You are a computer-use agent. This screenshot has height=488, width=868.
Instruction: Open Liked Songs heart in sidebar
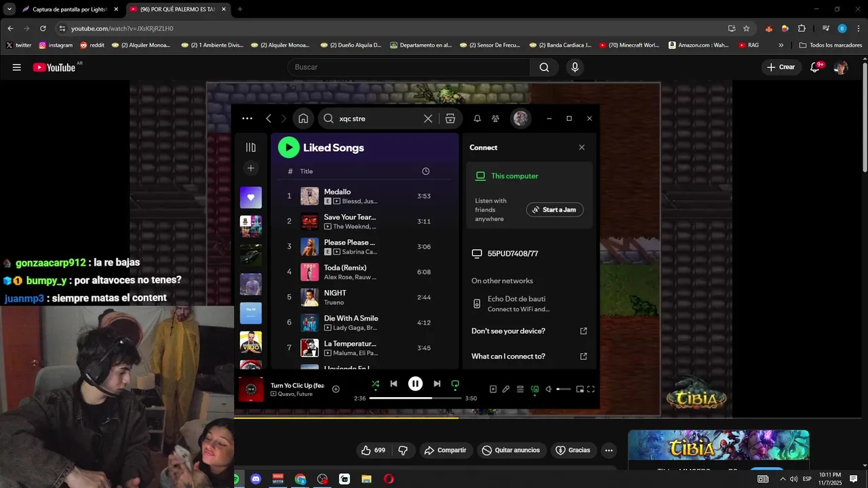tap(251, 197)
